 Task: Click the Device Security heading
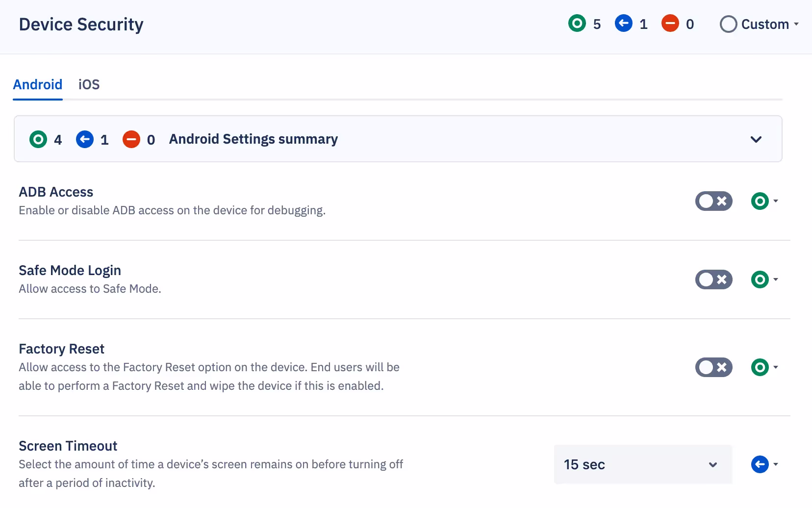click(81, 25)
